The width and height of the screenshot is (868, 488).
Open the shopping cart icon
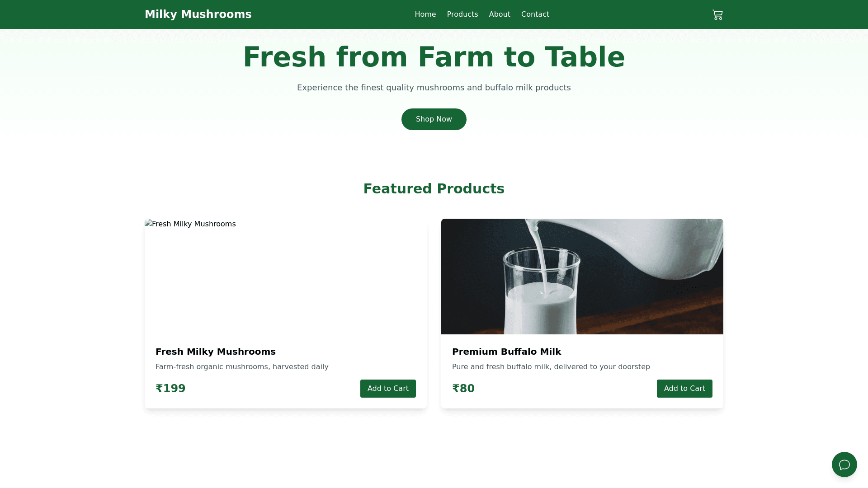coord(717,15)
